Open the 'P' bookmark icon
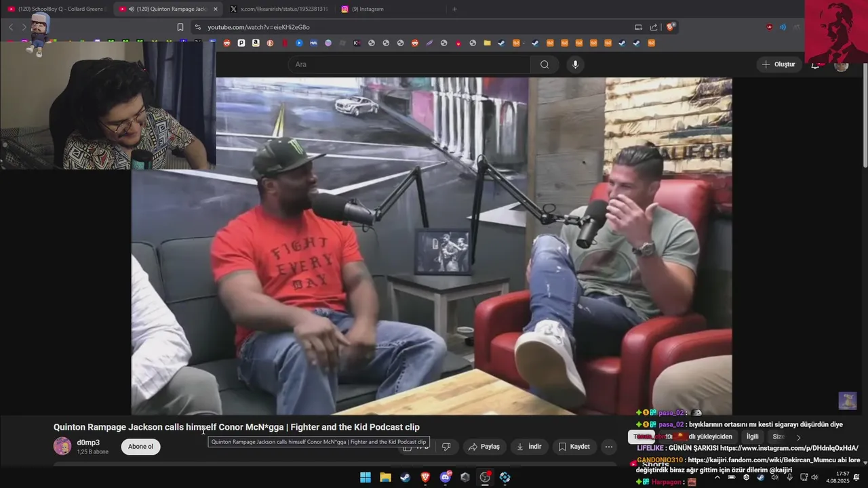The height and width of the screenshot is (488, 868). coord(241,43)
